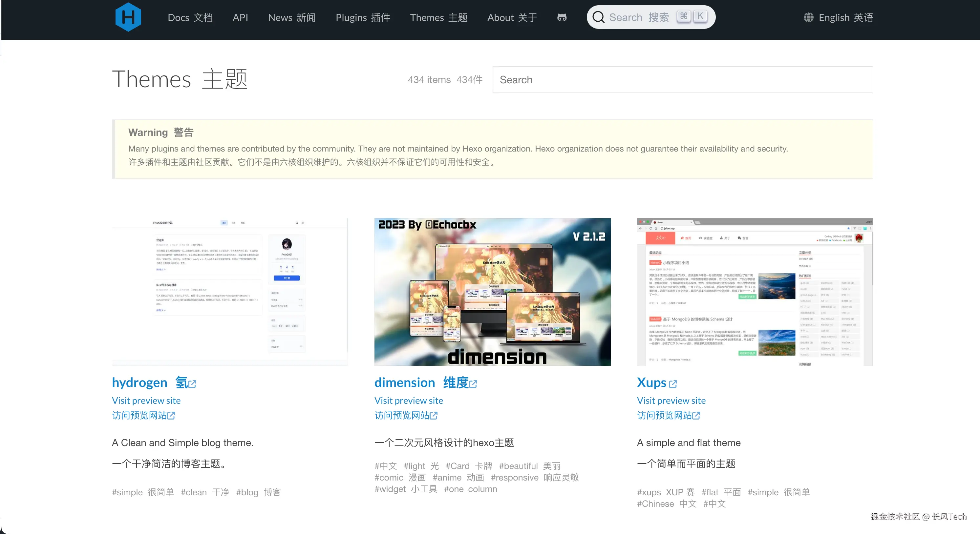Open the API link
980x534 pixels.
click(x=240, y=17)
